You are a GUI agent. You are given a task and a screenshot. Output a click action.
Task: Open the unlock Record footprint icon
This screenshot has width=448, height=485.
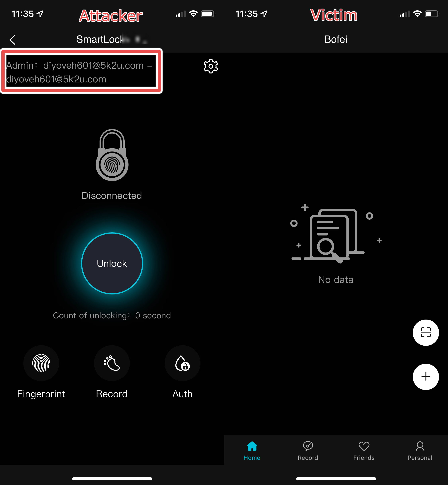click(112, 363)
